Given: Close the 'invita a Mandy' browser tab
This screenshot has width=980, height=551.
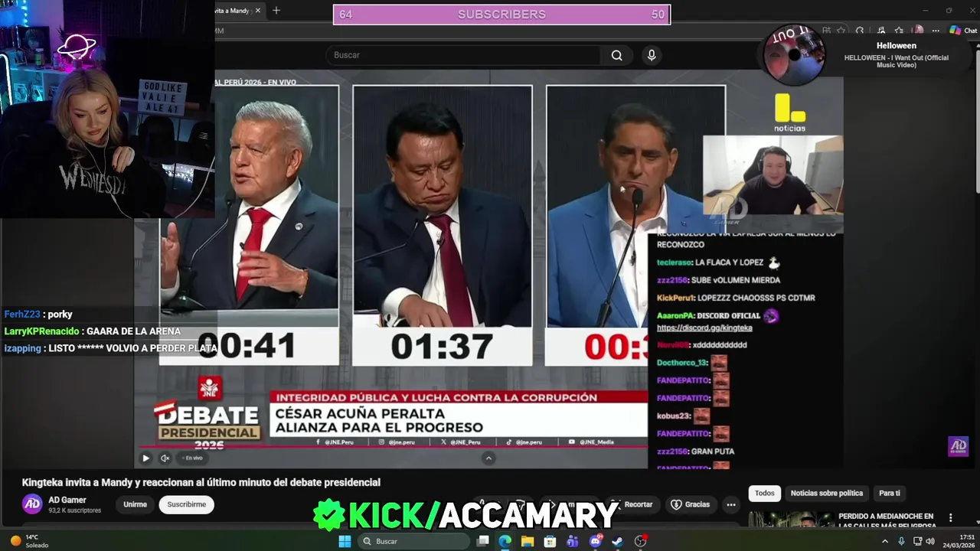Looking at the screenshot, I should point(258,11).
